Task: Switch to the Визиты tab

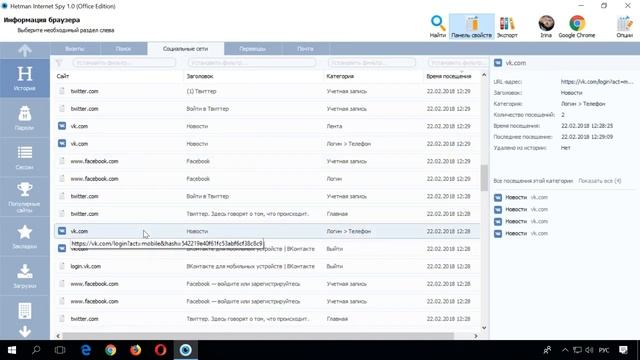Action: (75, 49)
